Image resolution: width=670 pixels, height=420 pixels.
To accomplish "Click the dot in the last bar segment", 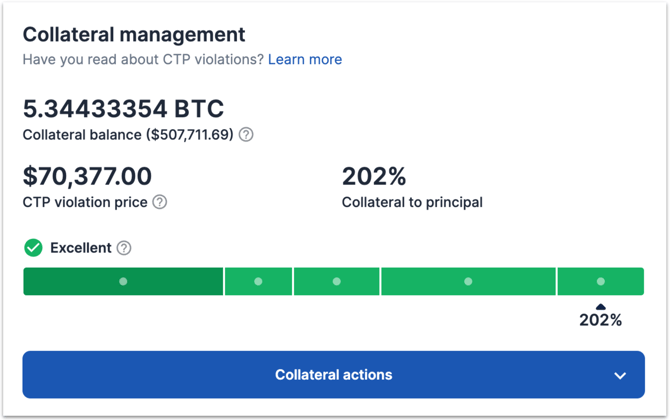I will (600, 282).
